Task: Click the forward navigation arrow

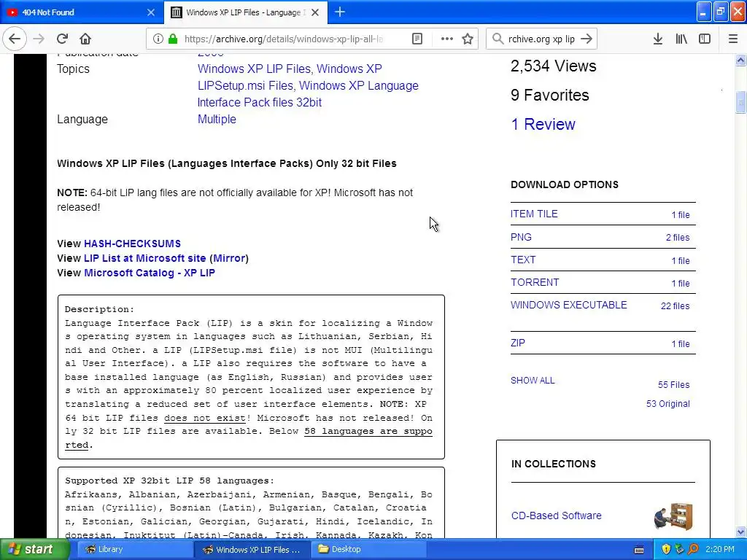Action: point(39,39)
